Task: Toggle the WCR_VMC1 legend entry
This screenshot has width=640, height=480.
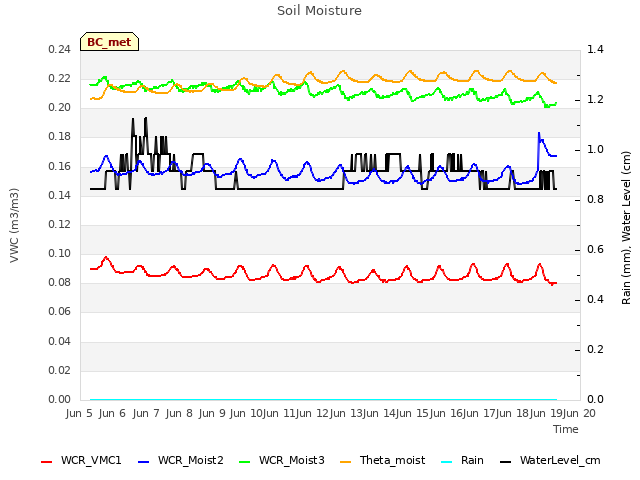Action: [x=81, y=460]
